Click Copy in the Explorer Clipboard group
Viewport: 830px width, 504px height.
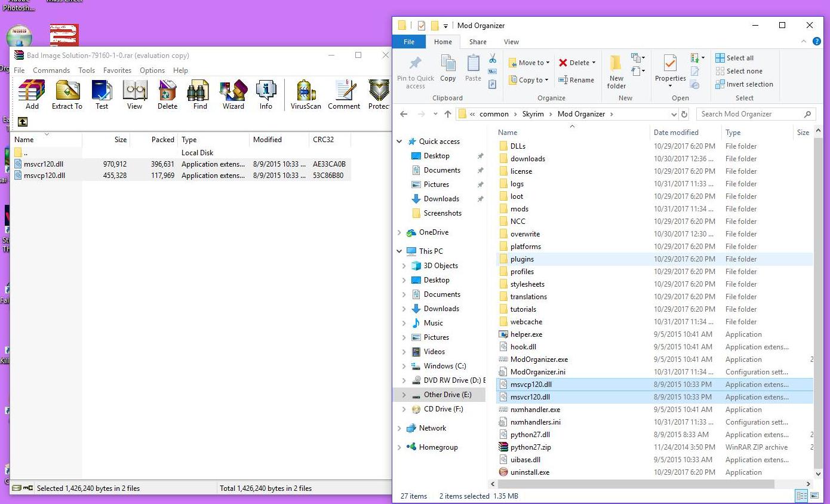(448, 68)
